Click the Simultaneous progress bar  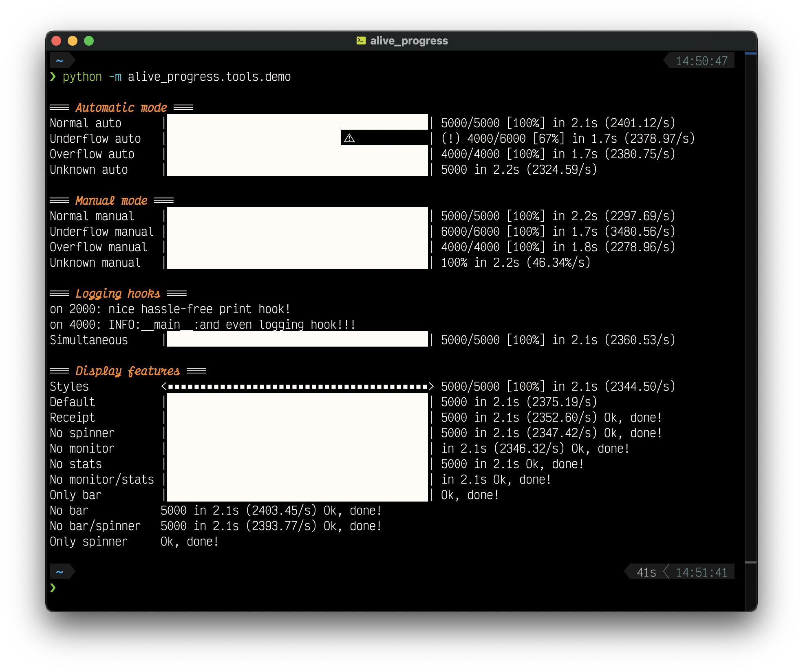(298, 339)
